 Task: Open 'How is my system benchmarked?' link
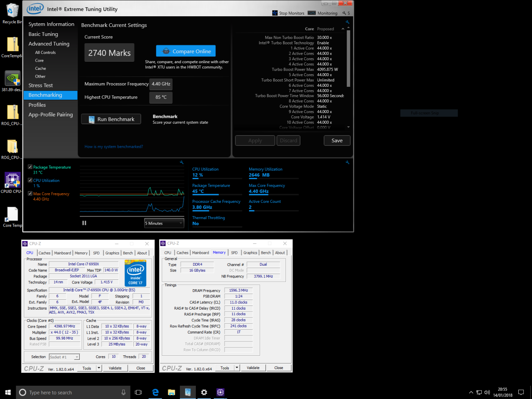coord(114,147)
